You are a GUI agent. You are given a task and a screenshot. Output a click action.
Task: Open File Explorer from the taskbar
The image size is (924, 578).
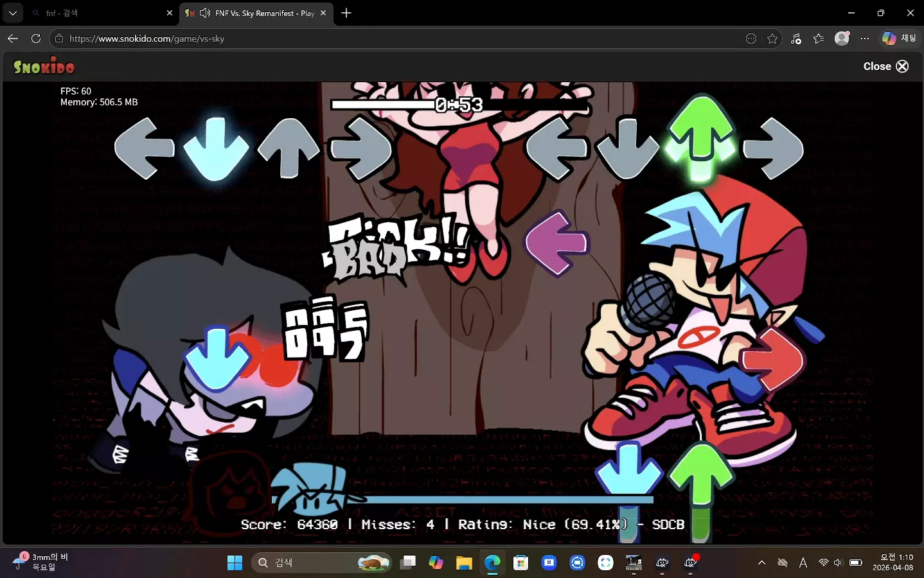pos(464,563)
